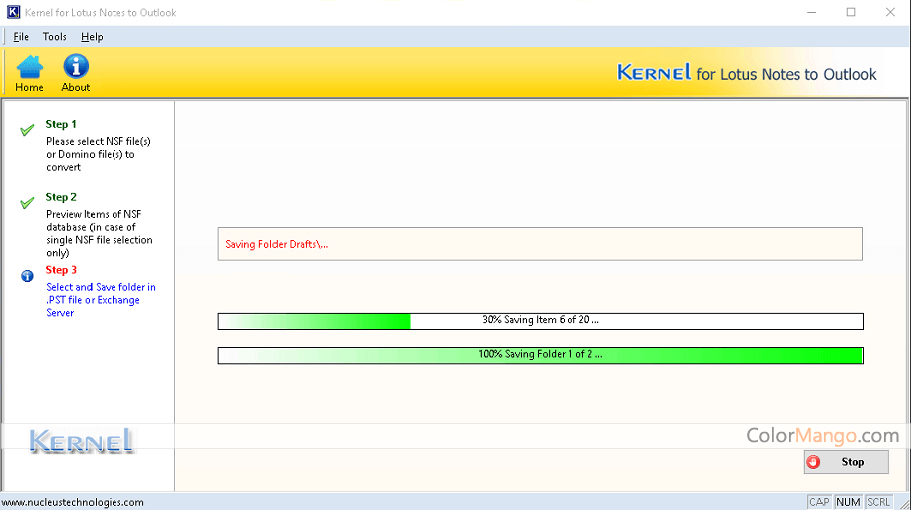The width and height of the screenshot is (911, 510).
Task: Click the Step 3 blue info icon
Action: pyautogui.click(x=27, y=276)
